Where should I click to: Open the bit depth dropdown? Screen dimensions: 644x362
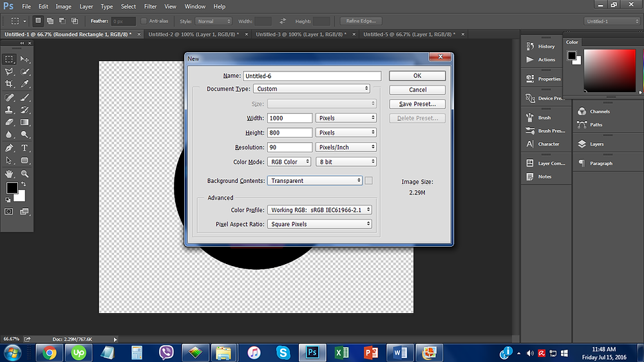coord(346,162)
